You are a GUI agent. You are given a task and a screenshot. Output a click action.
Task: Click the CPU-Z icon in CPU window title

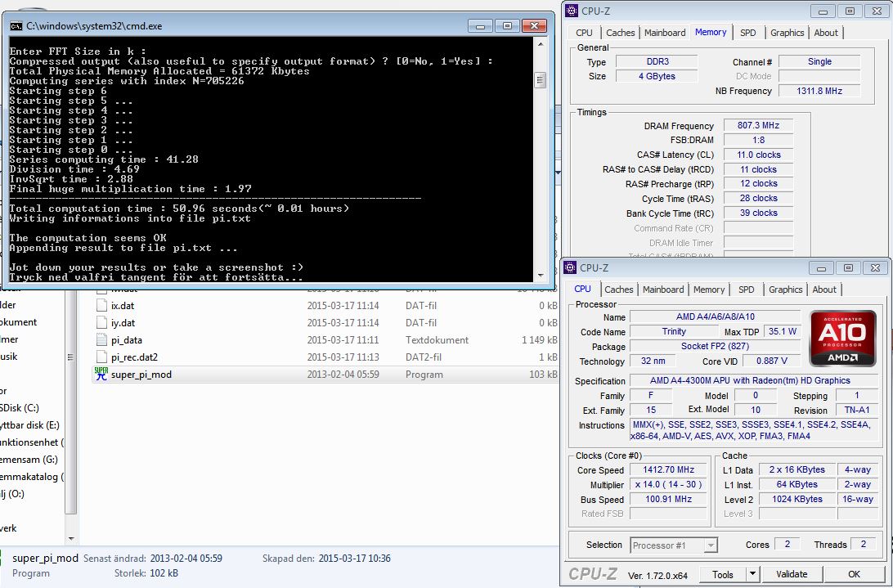tap(570, 267)
